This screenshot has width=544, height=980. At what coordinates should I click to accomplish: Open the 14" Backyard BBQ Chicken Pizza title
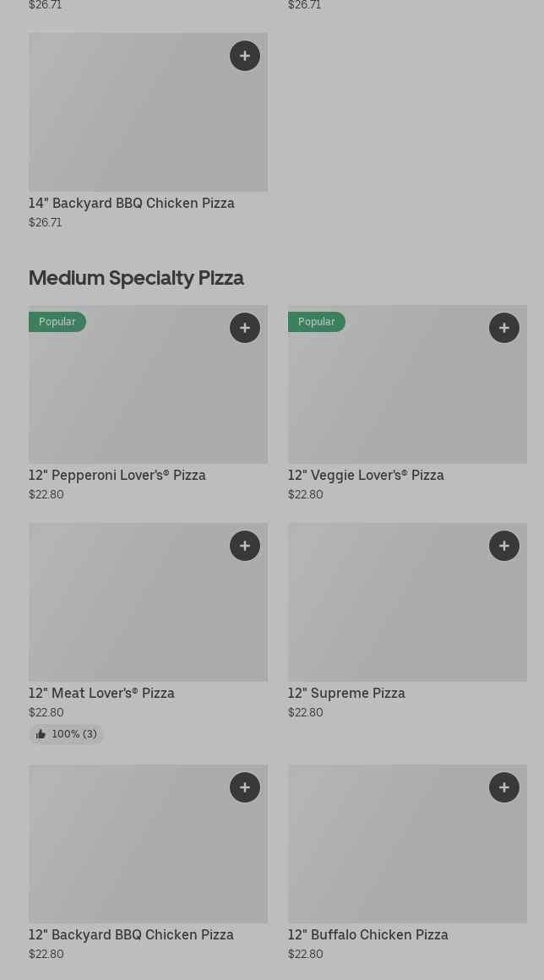132,203
